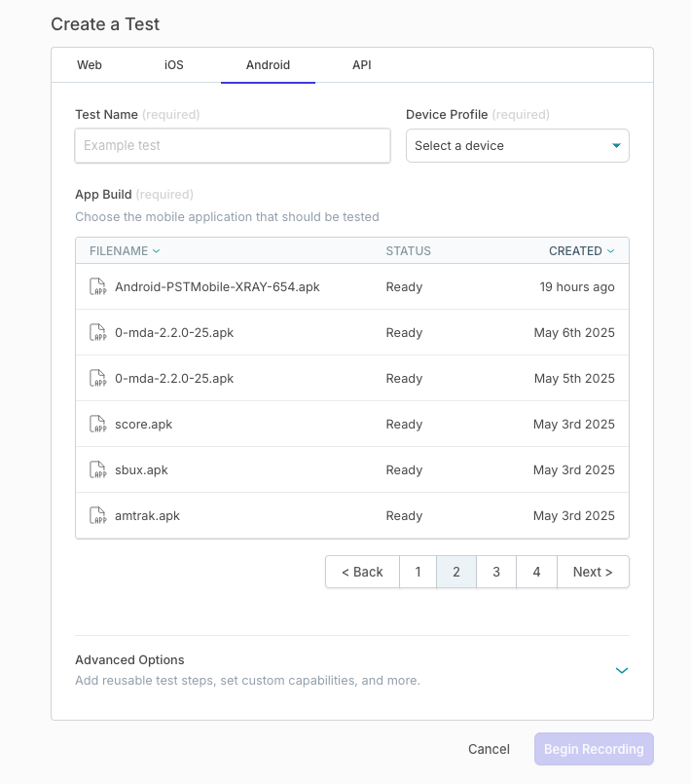Click the APK file icon for Android-PSTMobile-XRAY-654.apk
The width and height of the screenshot is (691, 784).
click(x=97, y=287)
